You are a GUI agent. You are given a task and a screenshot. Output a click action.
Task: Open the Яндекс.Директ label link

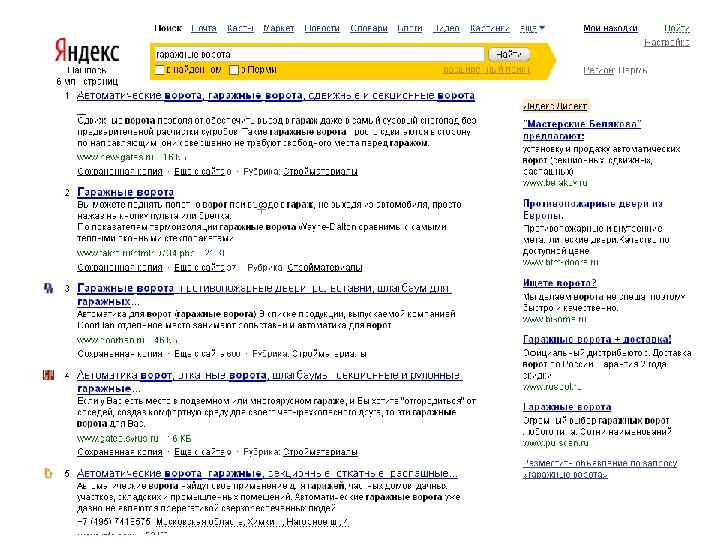pyautogui.click(x=555, y=106)
